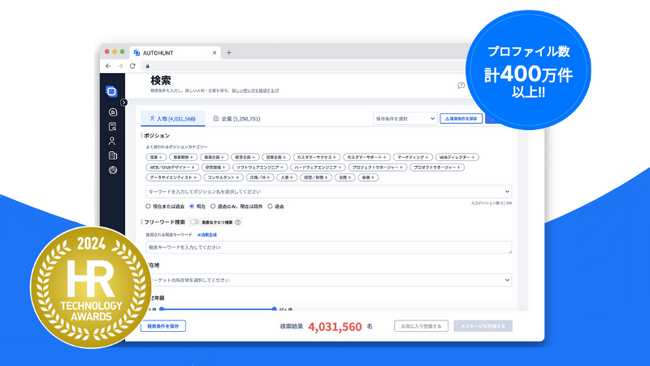650x366 pixels.
Task: Click the AUTOHUNT logo icon in sidebar
Action: pyautogui.click(x=111, y=91)
